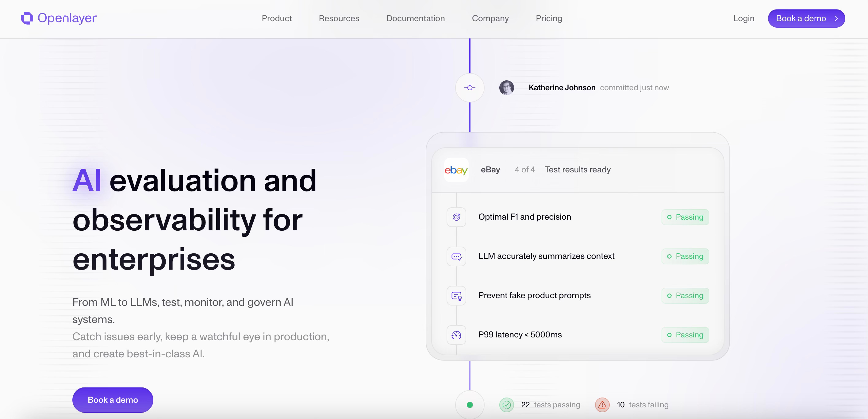Open the Product menu

point(277,18)
